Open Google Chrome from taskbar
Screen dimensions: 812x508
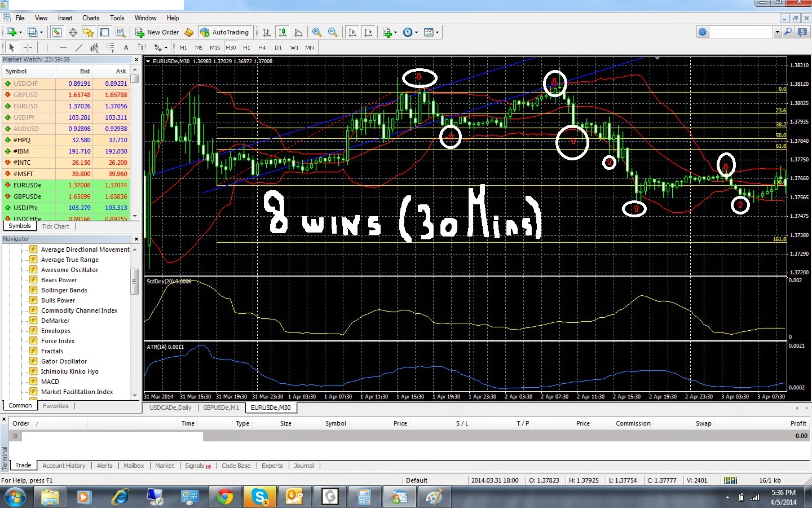click(x=225, y=497)
